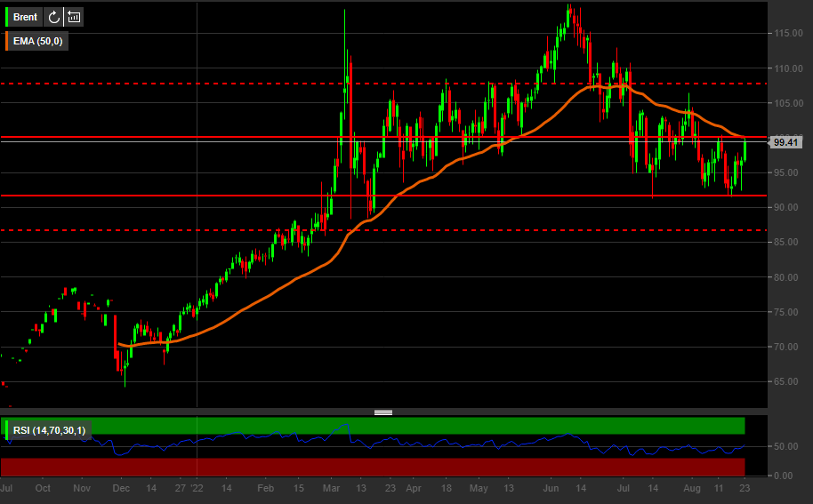813x504 pixels.
Task: Click the Aug date label on time axis
Action: tap(692, 488)
